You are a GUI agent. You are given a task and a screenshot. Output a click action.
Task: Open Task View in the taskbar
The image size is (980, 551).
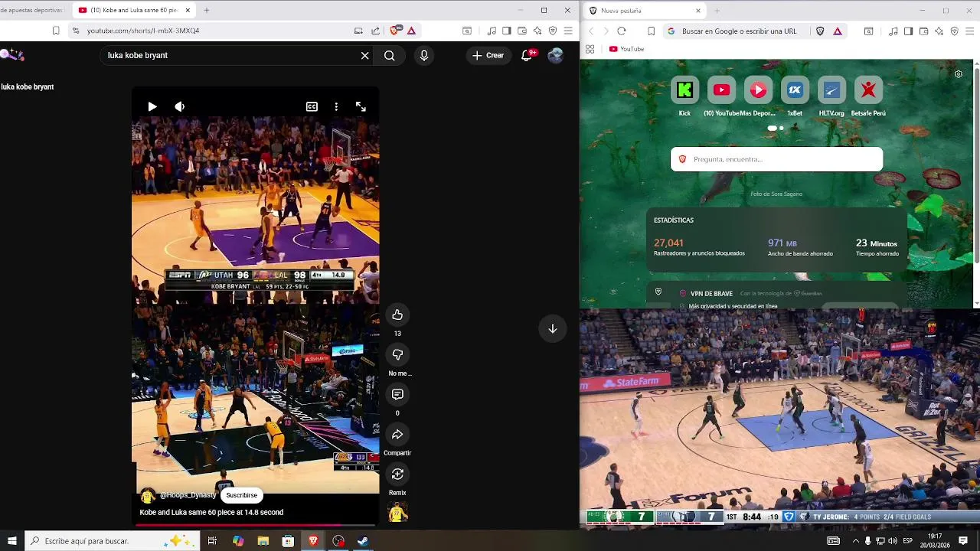(212, 541)
